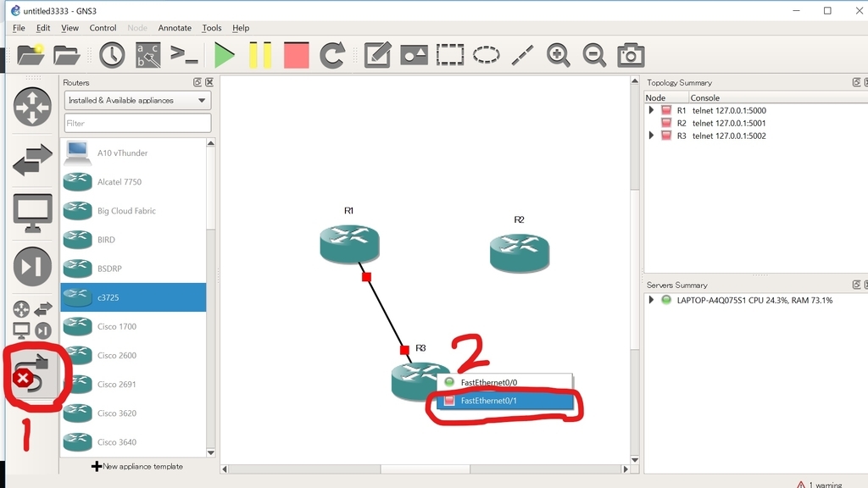Click New appliance template button
Screen dimensions: 868x488
tap(137, 467)
